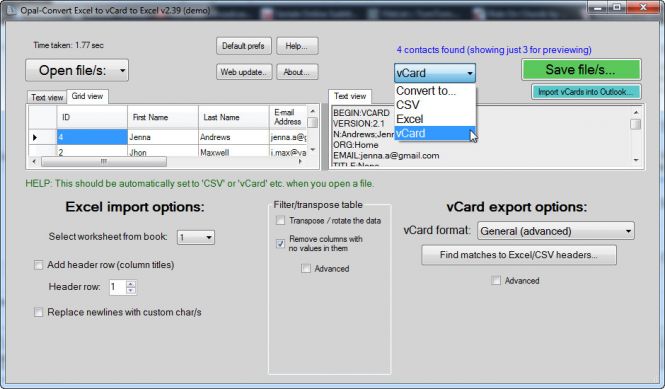
Task: Click the vCard preview scroll up arrow
Action: pos(636,112)
